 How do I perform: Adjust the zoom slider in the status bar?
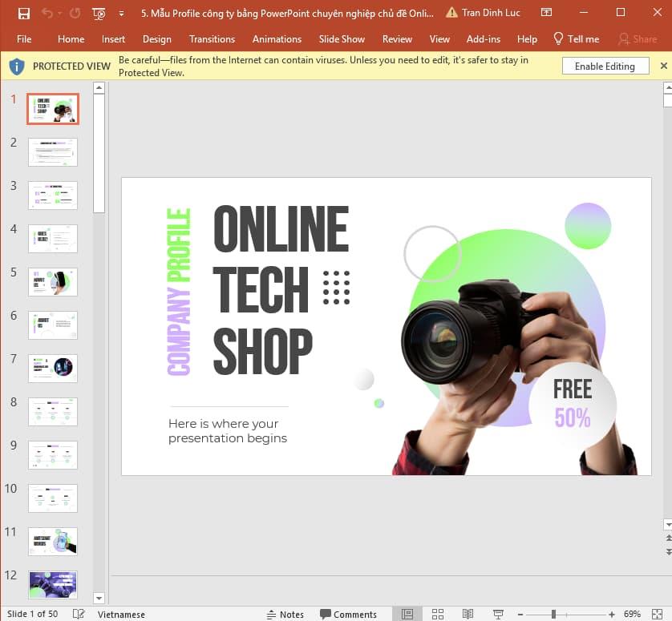[553, 614]
